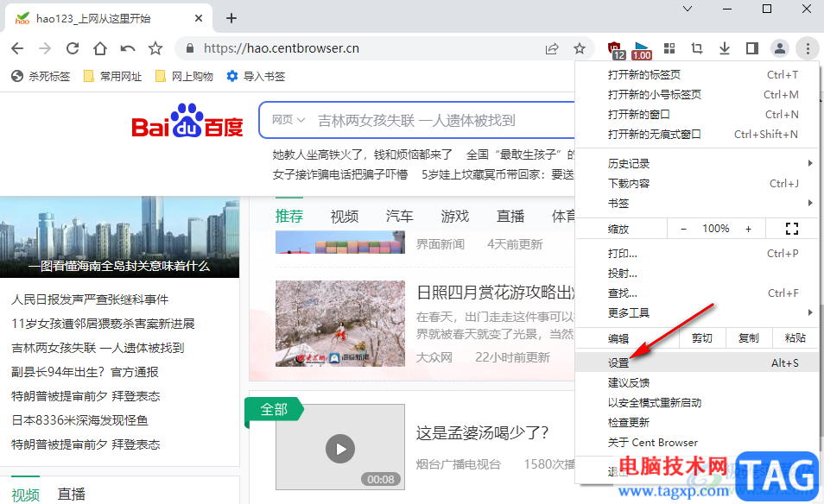Open the downloads arrow icon

pos(725,48)
